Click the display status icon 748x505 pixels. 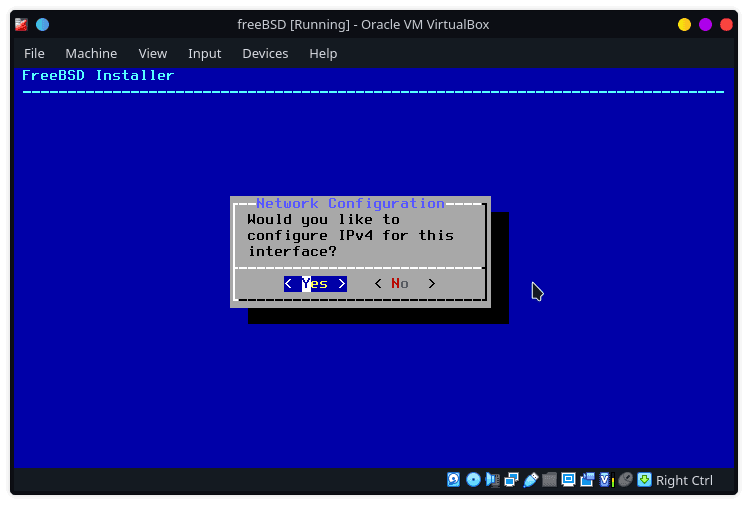pos(568,480)
